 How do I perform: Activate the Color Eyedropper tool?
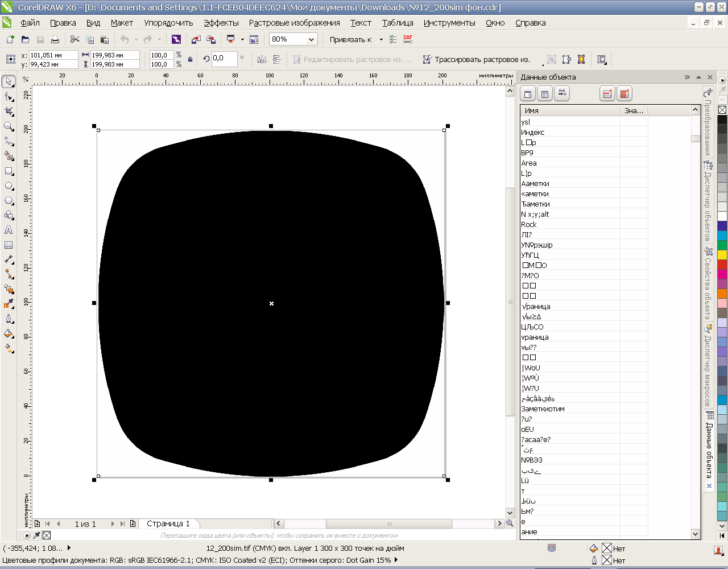(x=9, y=304)
